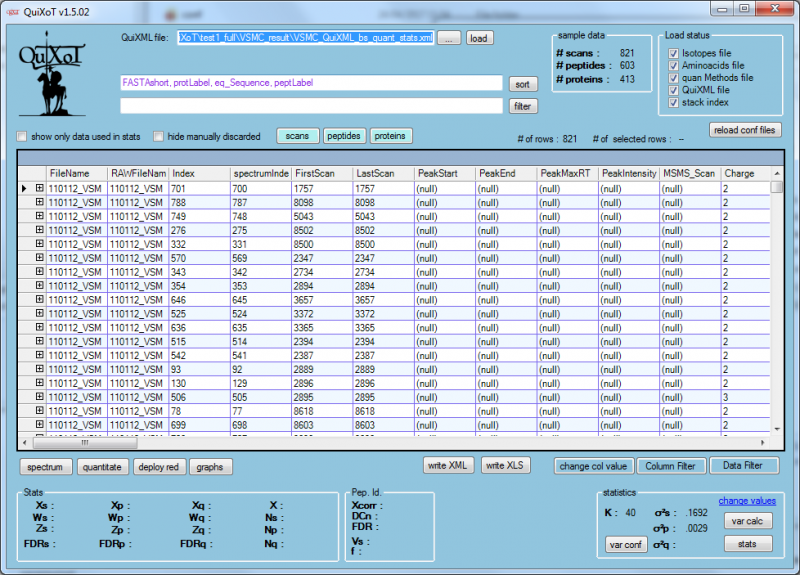This screenshot has width=800, height=575.
Task: Open the graphs button
Action: click(x=210, y=467)
